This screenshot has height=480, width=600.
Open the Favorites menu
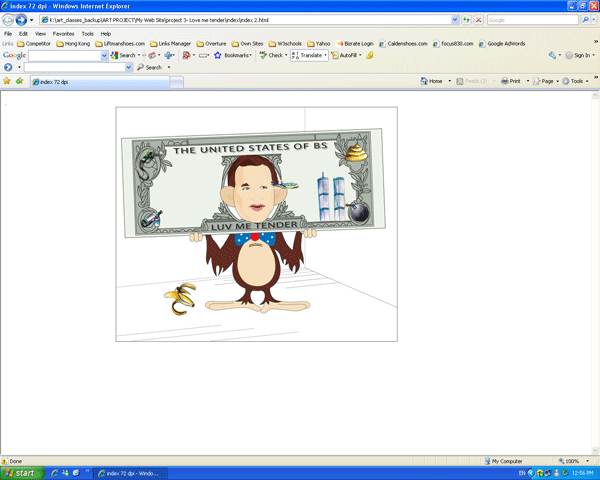pyautogui.click(x=63, y=33)
